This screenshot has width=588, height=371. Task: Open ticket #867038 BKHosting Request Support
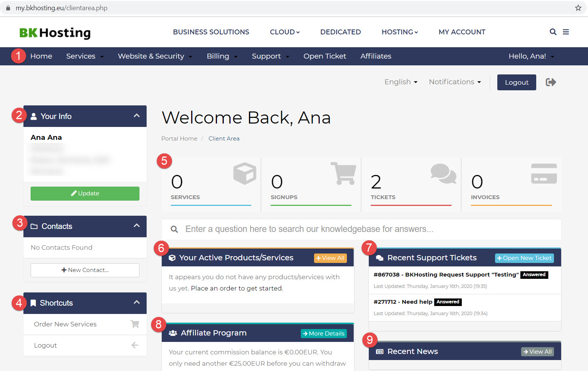pos(446,275)
